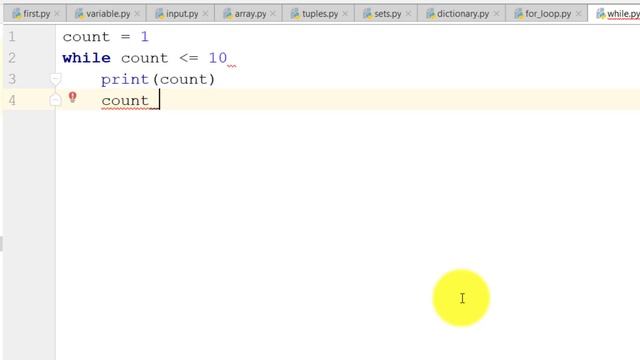The height and width of the screenshot is (360, 640).
Task: Click the Python file icon on while.py tab
Action: (x=600, y=14)
